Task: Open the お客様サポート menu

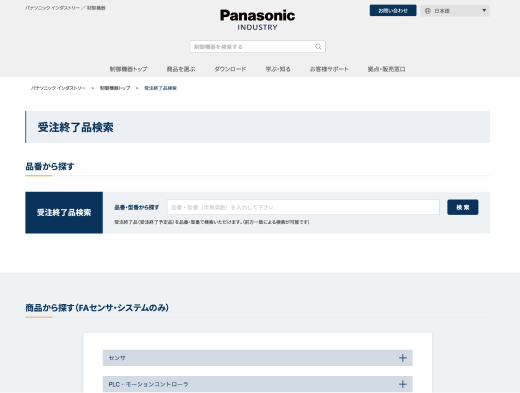Action: pyautogui.click(x=329, y=69)
